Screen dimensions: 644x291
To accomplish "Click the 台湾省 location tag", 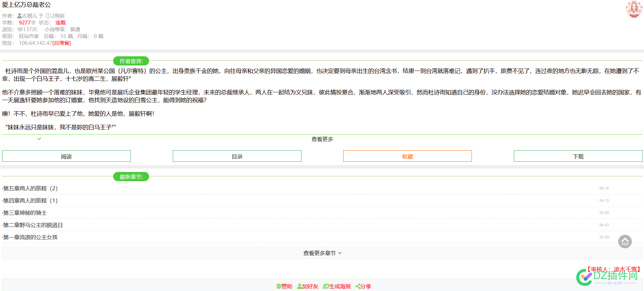I will click(x=62, y=43).
